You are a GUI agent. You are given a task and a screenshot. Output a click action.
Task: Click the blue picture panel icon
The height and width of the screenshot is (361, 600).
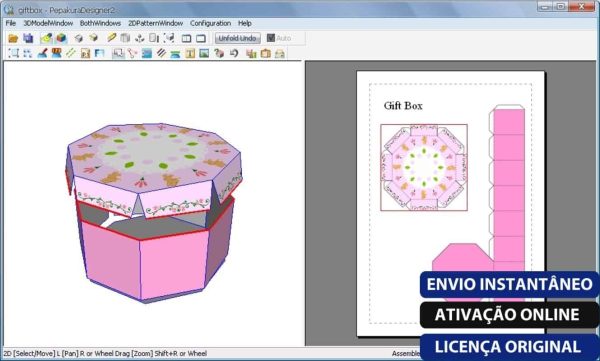pyautogui.click(x=147, y=54)
